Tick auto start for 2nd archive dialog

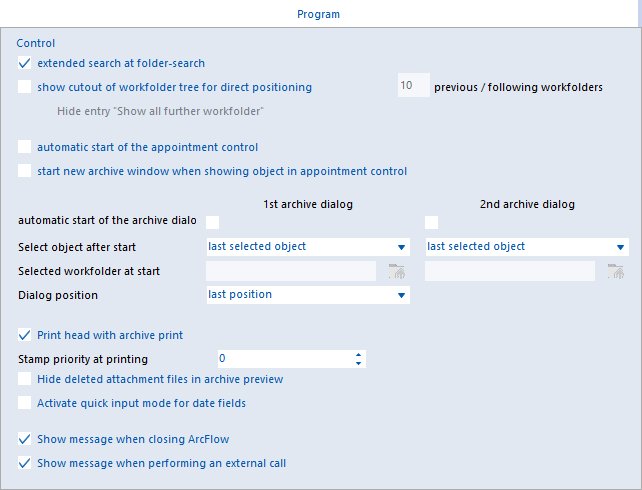[432, 222]
